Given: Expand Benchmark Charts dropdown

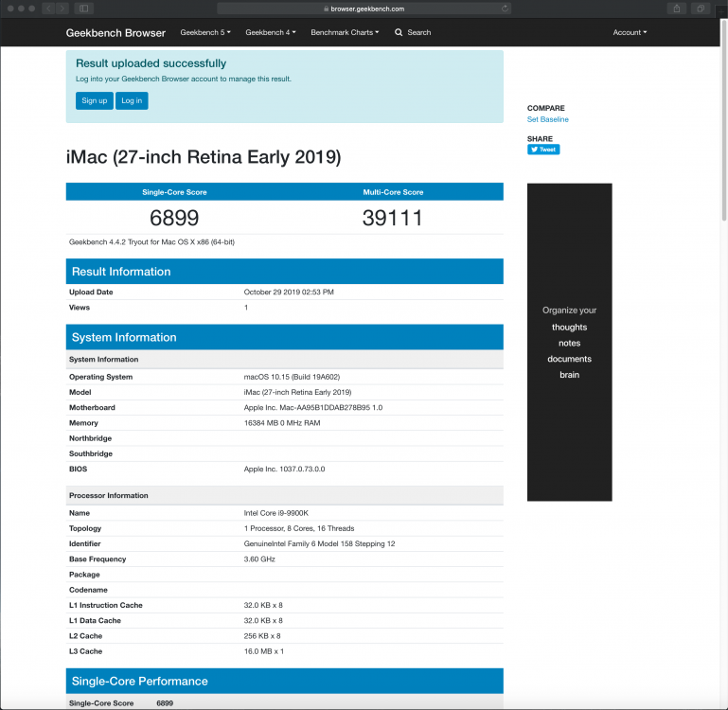Looking at the screenshot, I should (x=345, y=32).
